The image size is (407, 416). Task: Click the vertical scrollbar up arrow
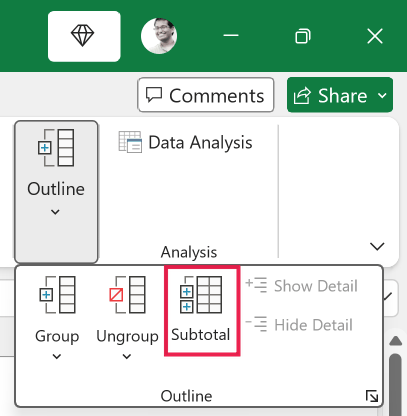tap(396, 341)
